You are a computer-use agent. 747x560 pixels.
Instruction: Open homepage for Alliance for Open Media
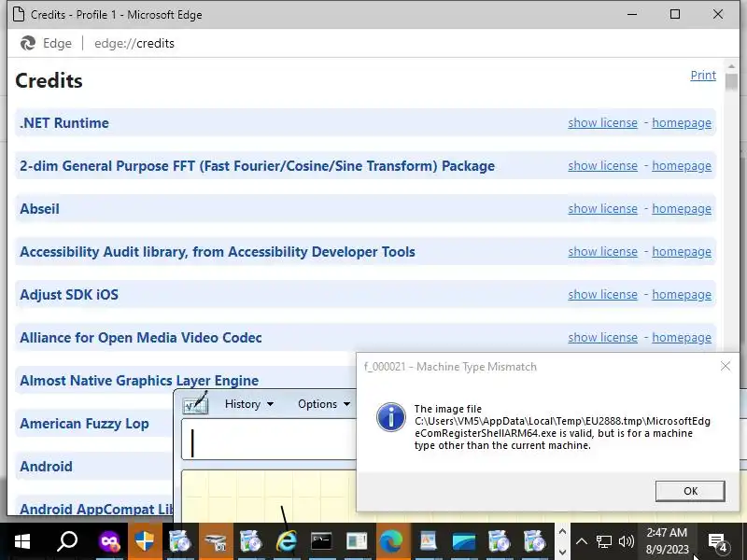(682, 337)
